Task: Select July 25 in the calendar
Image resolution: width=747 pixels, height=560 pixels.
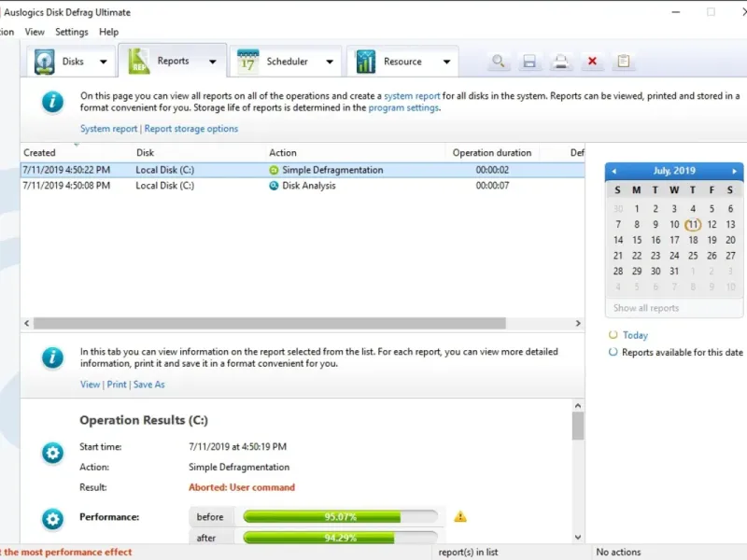Action: click(693, 256)
